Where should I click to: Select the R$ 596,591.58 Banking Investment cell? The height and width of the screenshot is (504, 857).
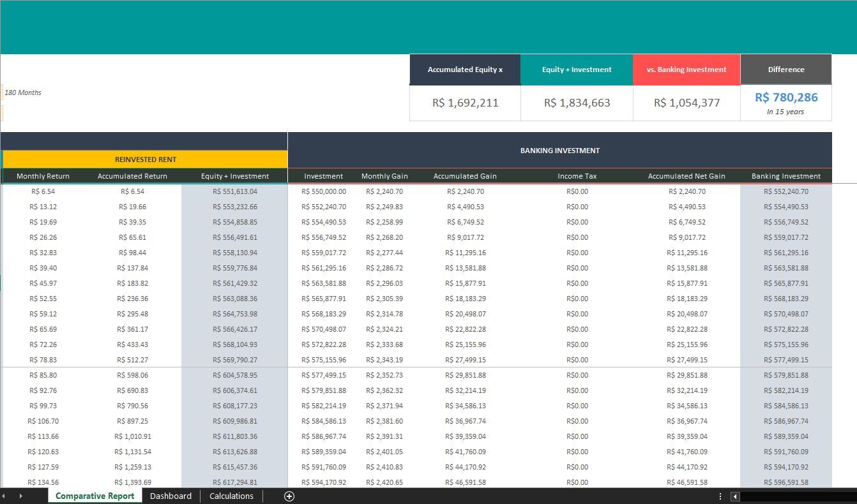[x=786, y=482]
